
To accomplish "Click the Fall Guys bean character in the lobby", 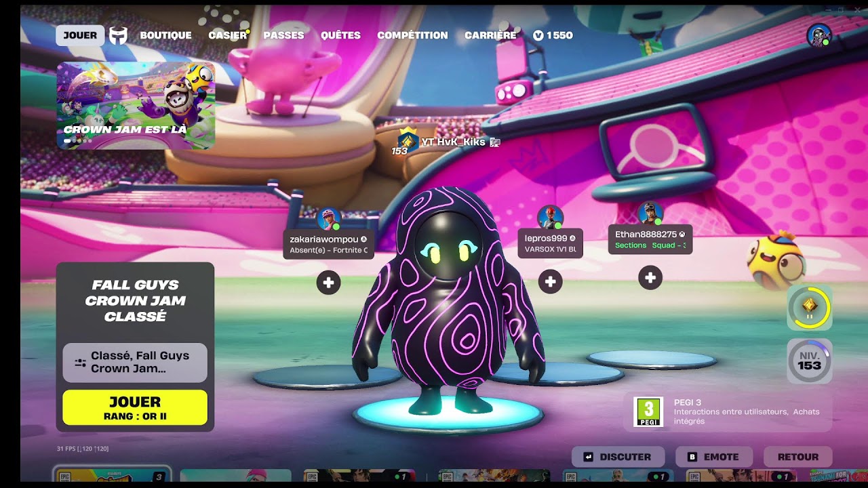I will click(448, 302).
